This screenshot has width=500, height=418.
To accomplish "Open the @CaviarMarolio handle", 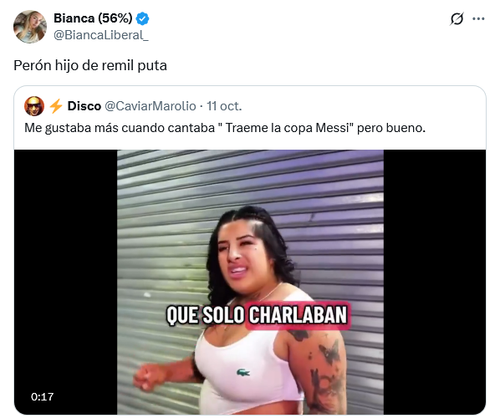I will (x=150, y=106).
